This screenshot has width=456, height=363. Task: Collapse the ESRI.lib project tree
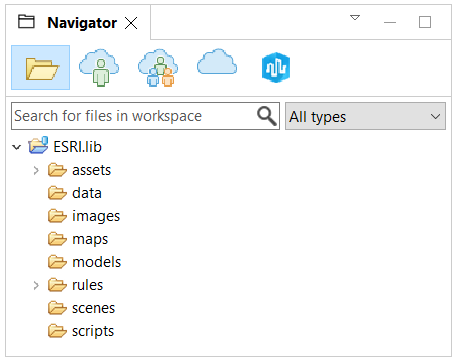tap(16, 147)
